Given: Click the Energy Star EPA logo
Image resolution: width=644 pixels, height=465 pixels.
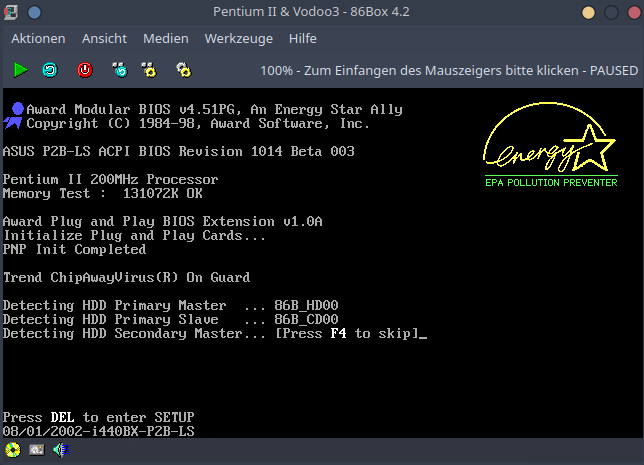Looking at the screenshot, I should (x=550, y=145).
